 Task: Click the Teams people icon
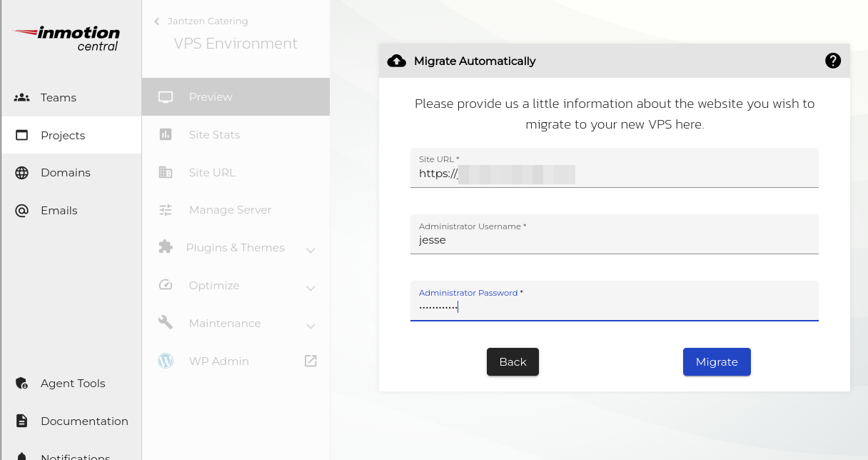coord(22,97)
